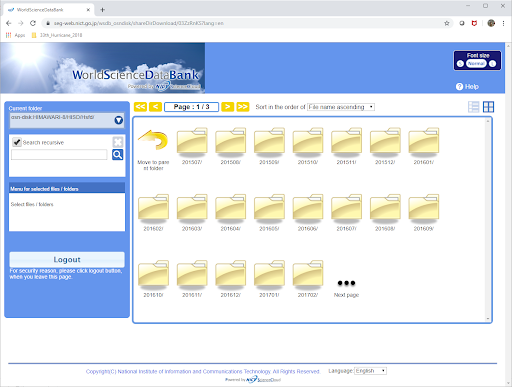Image resolution: width=512 pixels, height=387 pixels.
Task: Click the red shield extension icon
Action: tap(474, 23)
